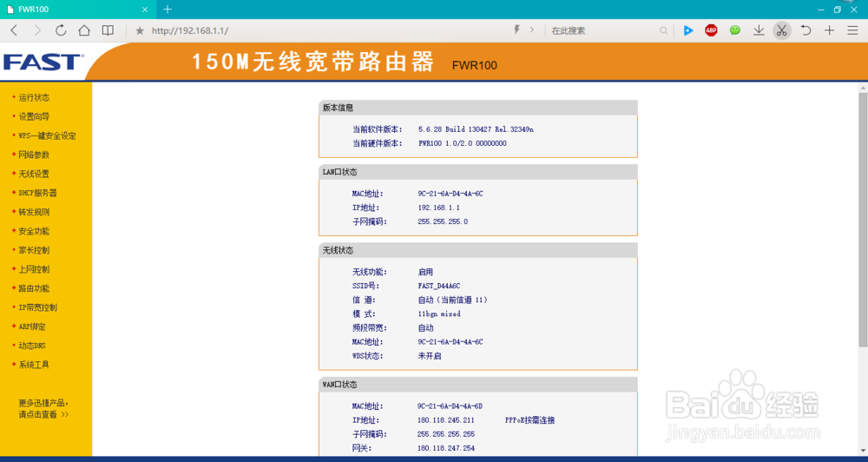
Task: Click the scissors screenshot tool
Action: pyautogui.click(x=782, y=30)
